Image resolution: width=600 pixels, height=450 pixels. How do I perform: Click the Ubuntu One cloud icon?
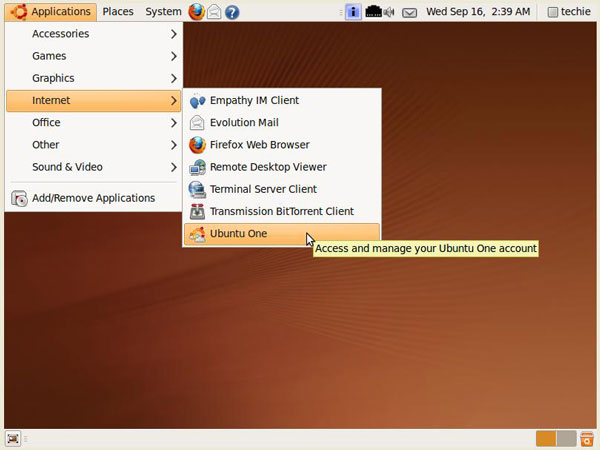click(197, 234)
